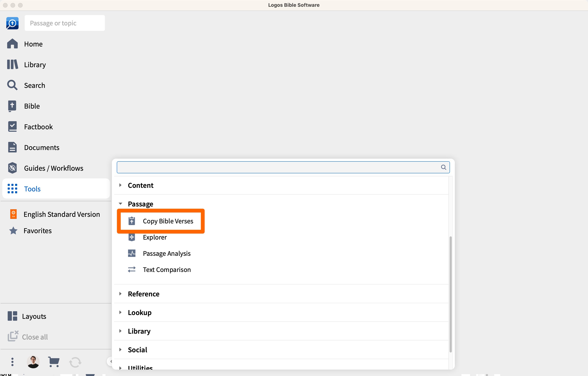Choose the Text Comparison text
The image size is (588, 376).
coord(167,270)
